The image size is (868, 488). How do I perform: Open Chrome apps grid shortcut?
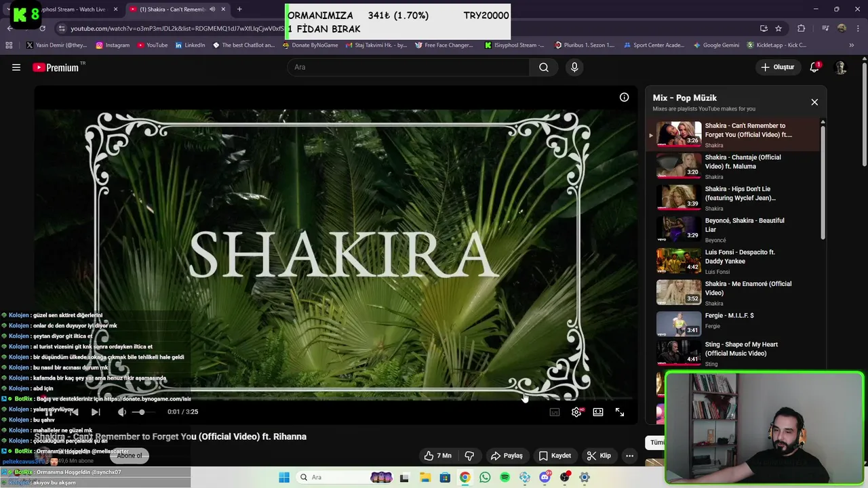pos(9,45)
